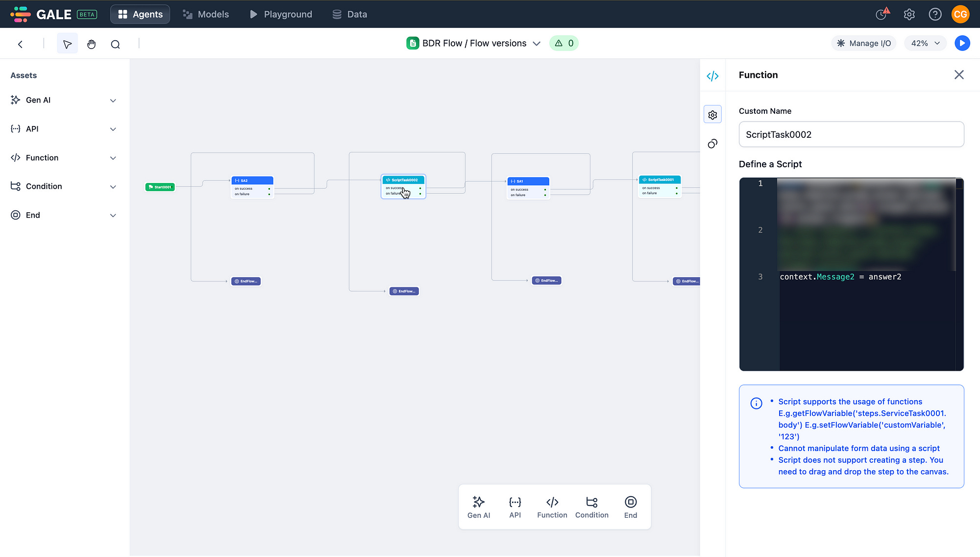
Task: Click the Manage I/O button
Action: (x=864, y=43)
